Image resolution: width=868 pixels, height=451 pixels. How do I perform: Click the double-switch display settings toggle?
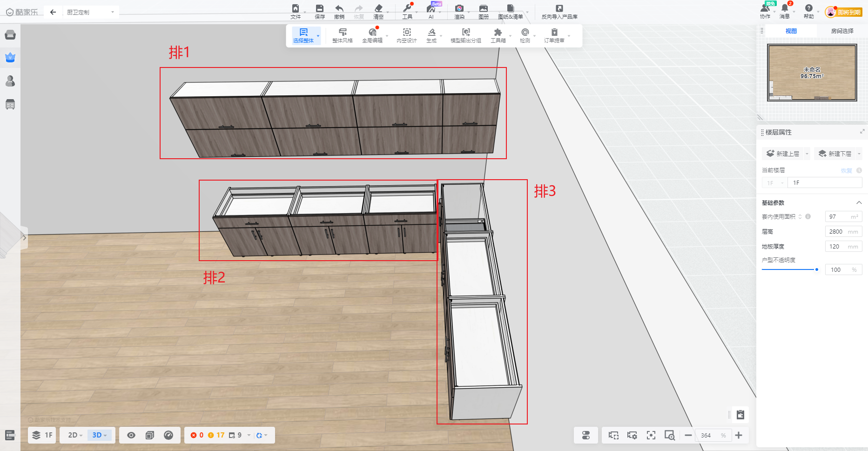pos(586,435)
